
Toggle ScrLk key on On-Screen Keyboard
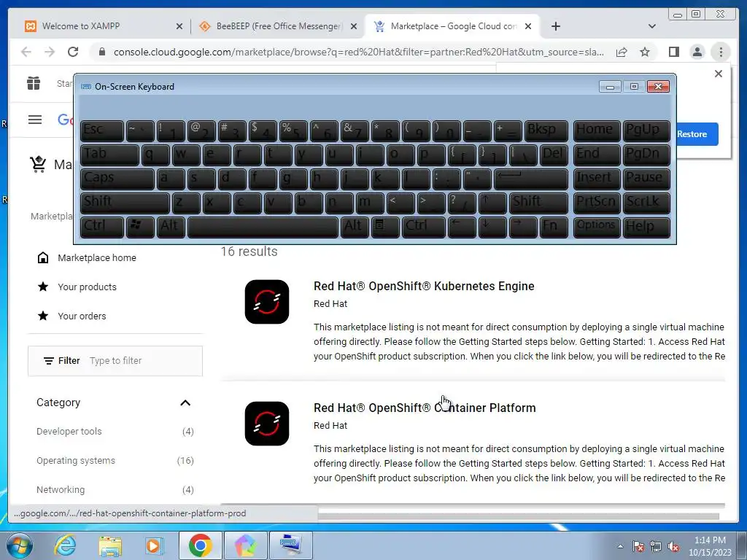click(x=646, y=203)
